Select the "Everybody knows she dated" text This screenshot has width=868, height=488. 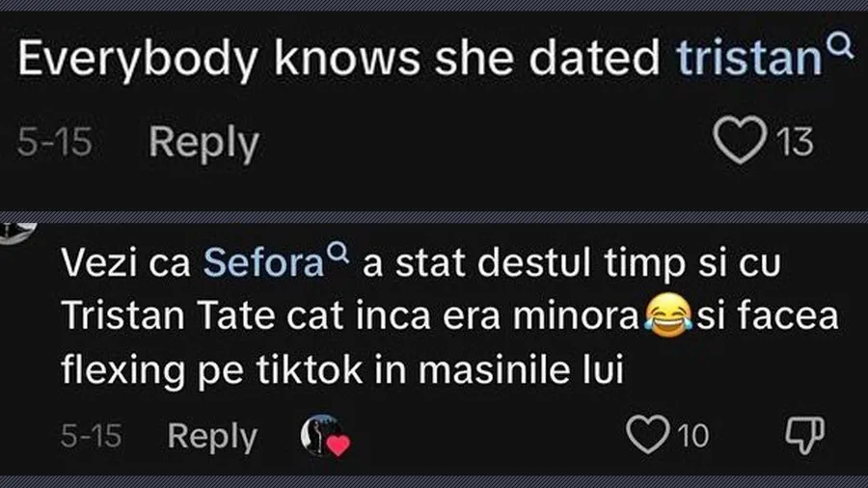click(x=341, y=60)
